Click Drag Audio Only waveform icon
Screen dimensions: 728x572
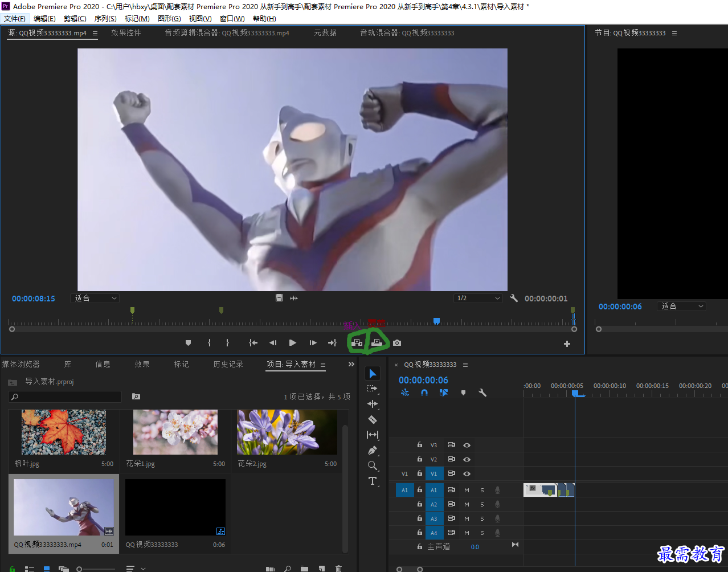click(x=294, y=298)
